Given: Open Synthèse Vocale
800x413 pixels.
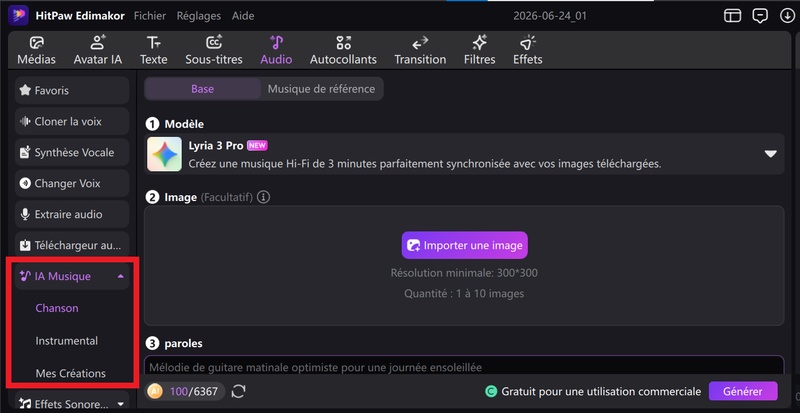Looking at the screenshot, I should pos(72,152).
